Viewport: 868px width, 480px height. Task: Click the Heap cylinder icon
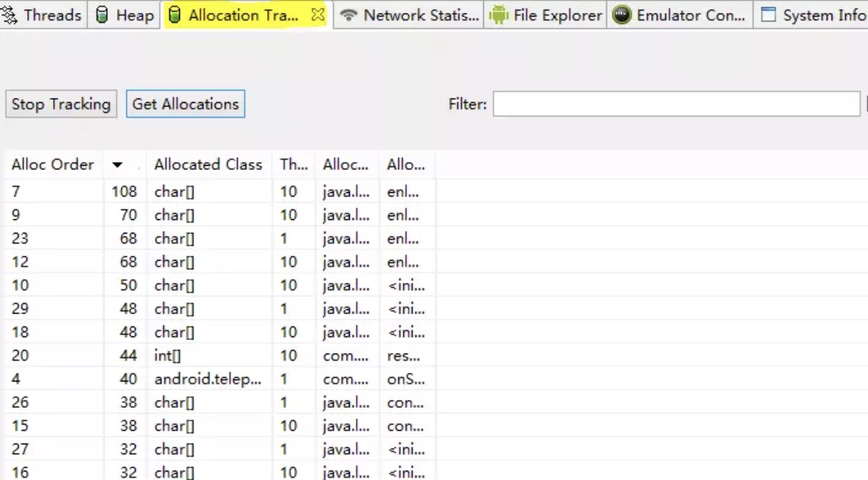click(102, 15)
